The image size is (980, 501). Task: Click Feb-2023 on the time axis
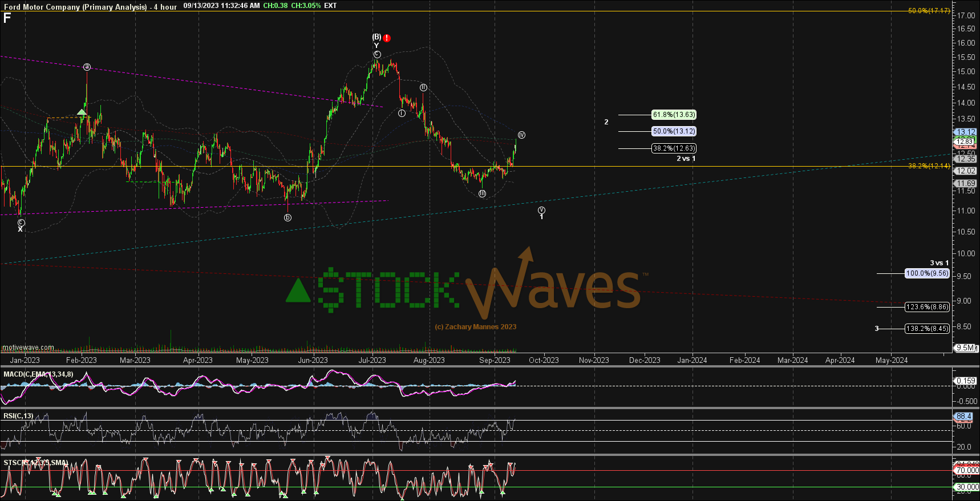81,360
